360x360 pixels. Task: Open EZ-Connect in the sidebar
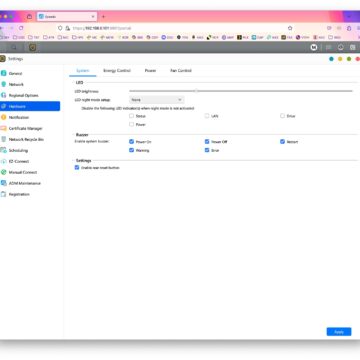[x=19, y=161]
